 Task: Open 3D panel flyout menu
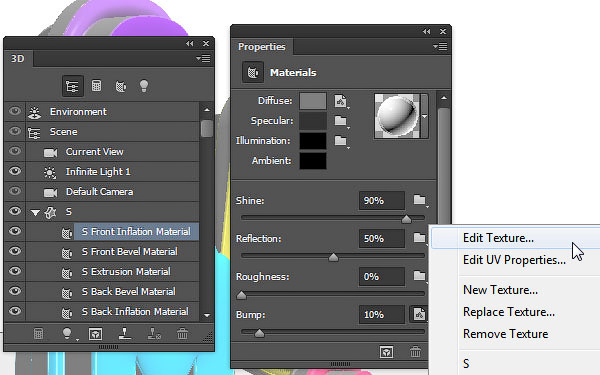pyautogui.click(x=203, y=59)
